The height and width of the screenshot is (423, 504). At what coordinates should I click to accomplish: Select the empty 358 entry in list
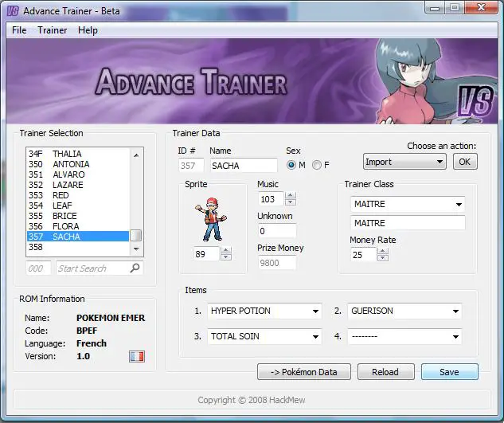(x=78, y=247)
